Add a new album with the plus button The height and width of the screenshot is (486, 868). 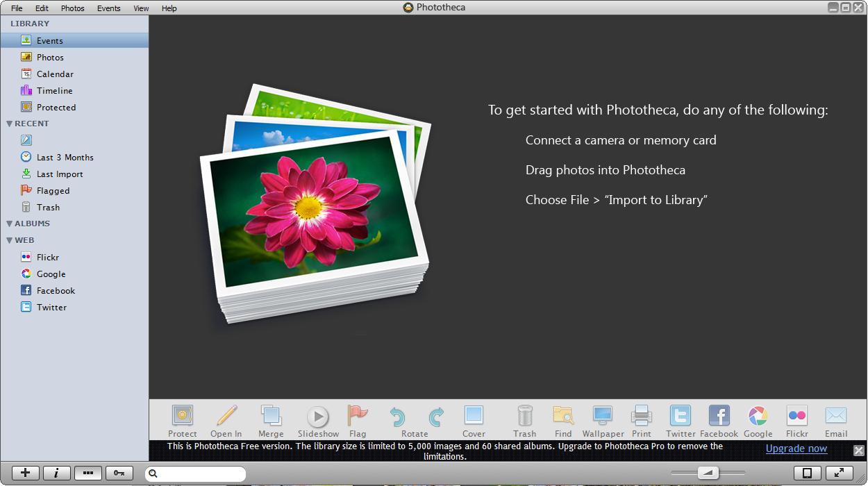pyautogui.click(x=25, y=473)
